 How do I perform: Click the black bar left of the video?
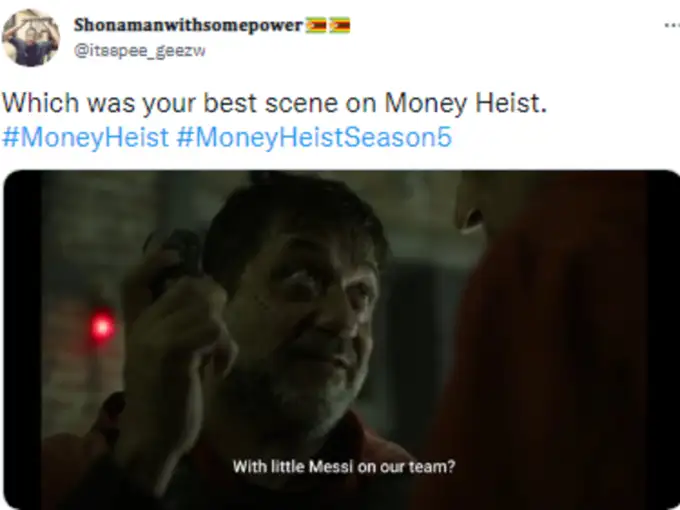click(23, 340)
